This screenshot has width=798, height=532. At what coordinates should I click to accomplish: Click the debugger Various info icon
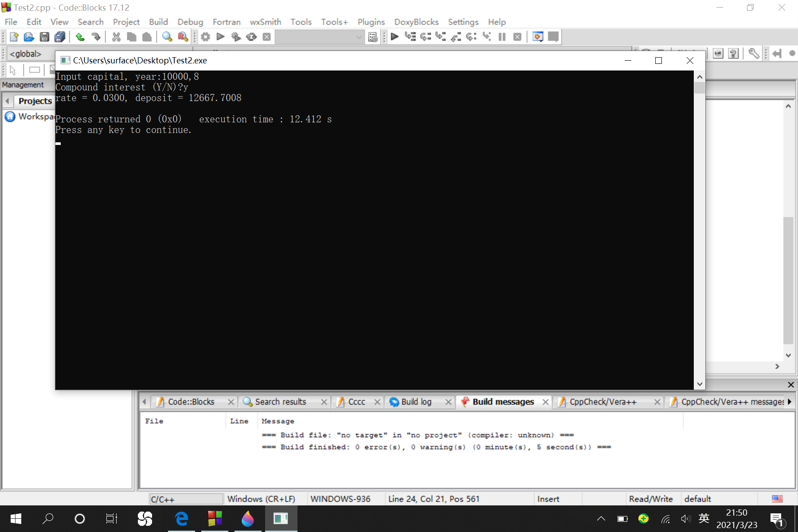553,37
